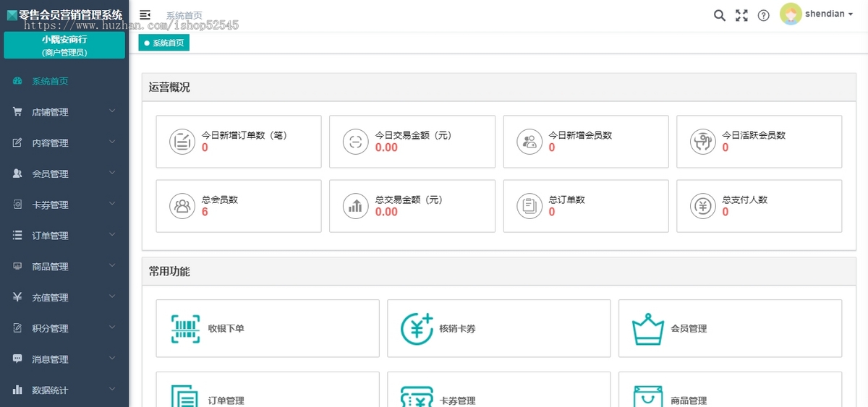Expand the 数据统计 chevron
The width and height of the screenshot is (868, 407).
click(x=112, y=390)
